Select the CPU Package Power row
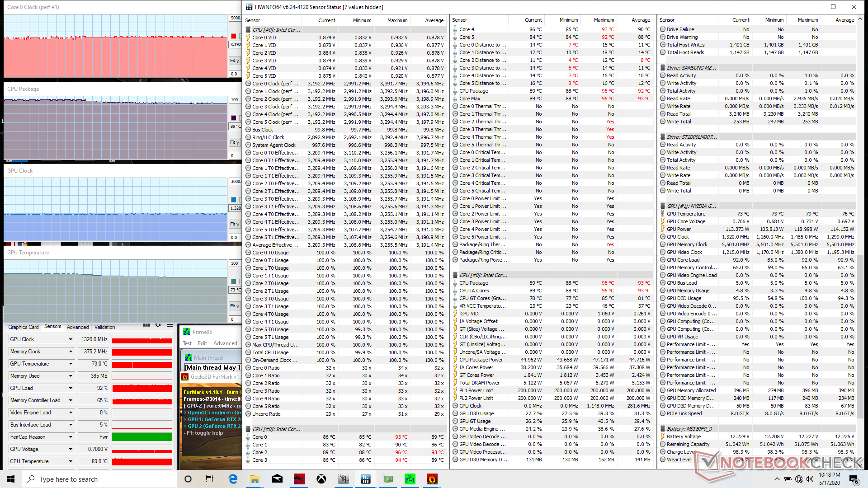Screen dimensions: 868x488 click(x=552, y=360)
